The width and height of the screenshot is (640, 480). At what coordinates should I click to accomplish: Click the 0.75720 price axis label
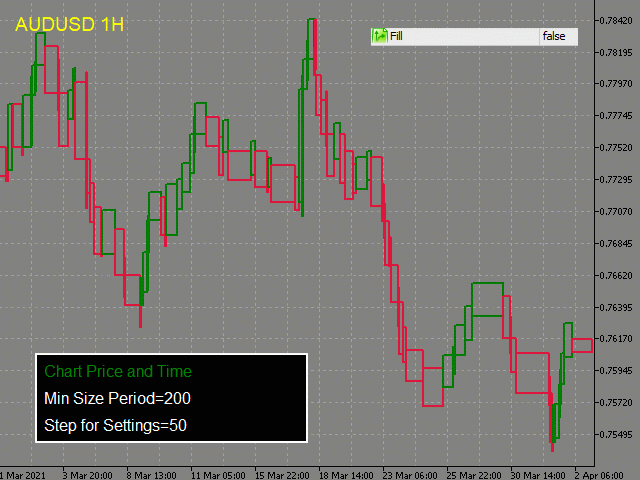click(616, 403)
